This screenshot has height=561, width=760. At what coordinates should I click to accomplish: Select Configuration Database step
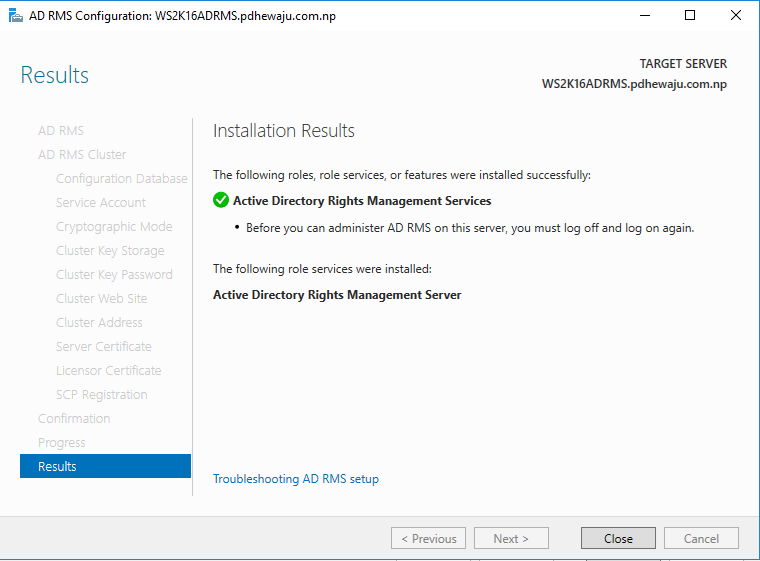pyautogui.click(x=122, y=178)
